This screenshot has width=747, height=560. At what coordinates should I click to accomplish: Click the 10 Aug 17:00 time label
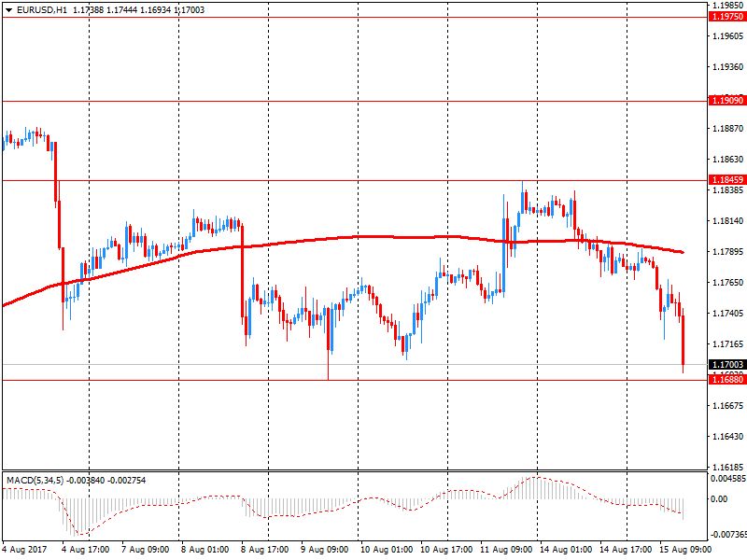(446, 550)
